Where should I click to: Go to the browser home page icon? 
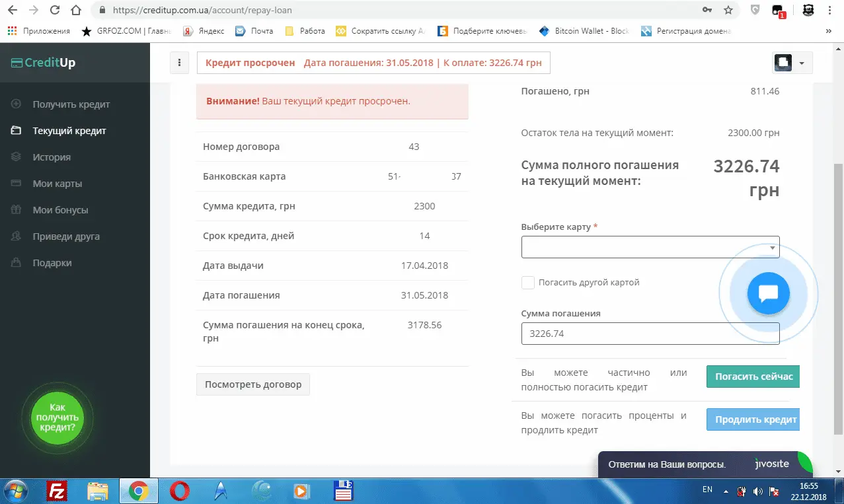click(77, 10)
